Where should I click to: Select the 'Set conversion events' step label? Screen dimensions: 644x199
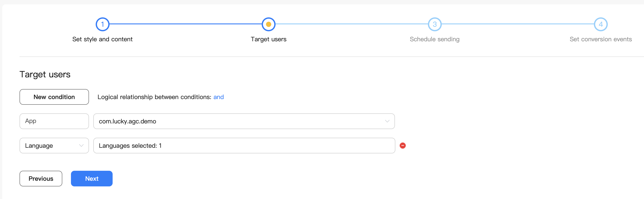pyautogui.click(x=601, y=39)
